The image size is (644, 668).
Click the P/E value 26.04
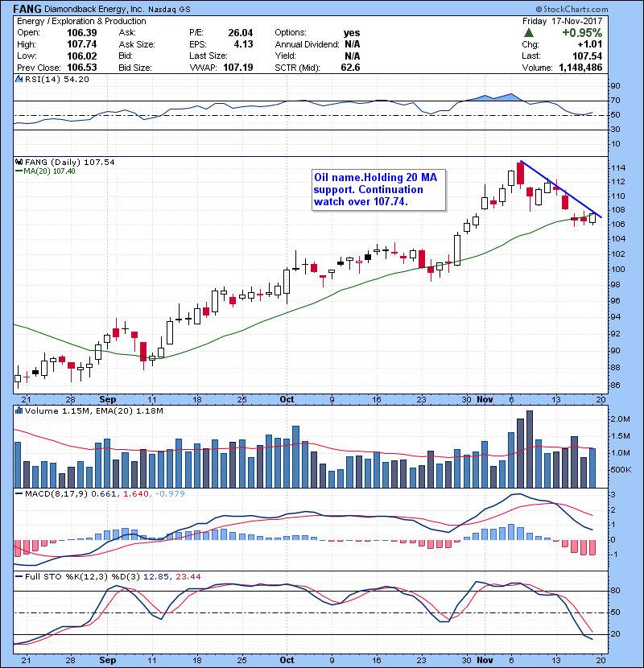coord(241,33)
